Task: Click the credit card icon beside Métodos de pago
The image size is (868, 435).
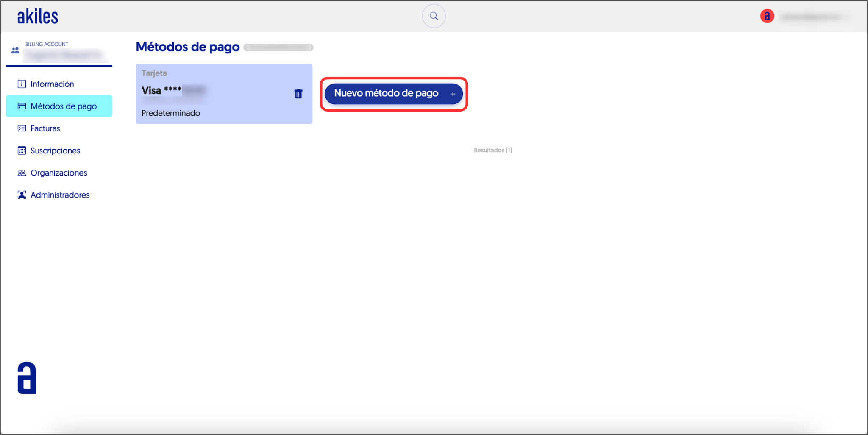Action: point(22,106)
